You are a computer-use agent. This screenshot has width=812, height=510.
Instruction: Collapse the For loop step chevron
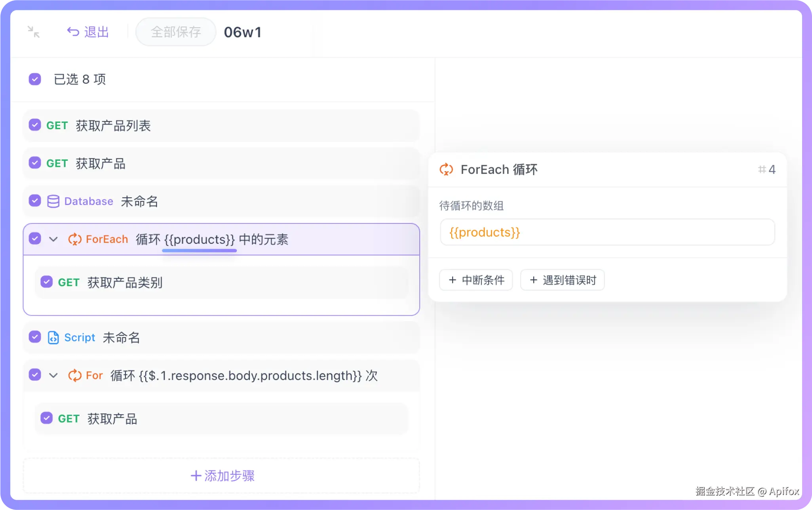53,375
